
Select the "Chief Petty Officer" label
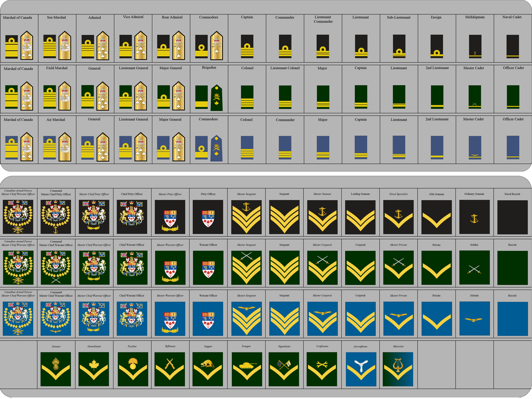point(132,194)
